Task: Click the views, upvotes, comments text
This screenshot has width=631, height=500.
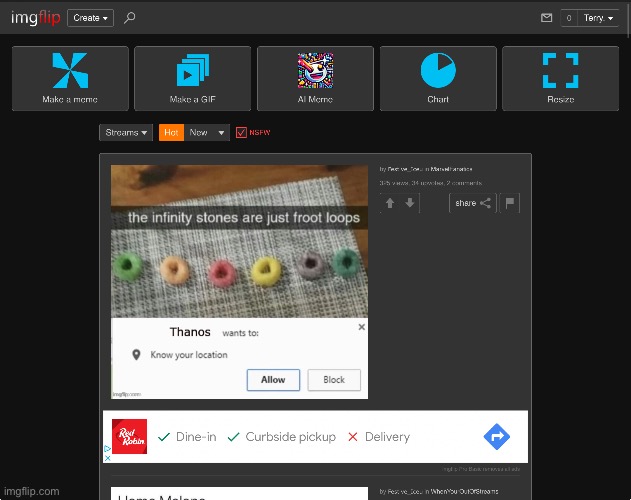Action: point(430,183)
